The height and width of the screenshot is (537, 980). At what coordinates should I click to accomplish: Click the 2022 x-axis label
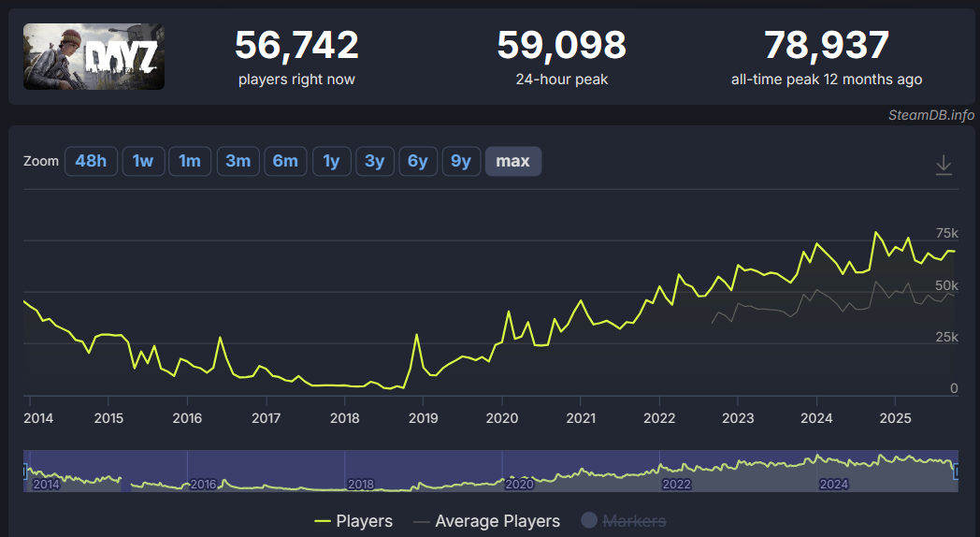tap(659, 418)
